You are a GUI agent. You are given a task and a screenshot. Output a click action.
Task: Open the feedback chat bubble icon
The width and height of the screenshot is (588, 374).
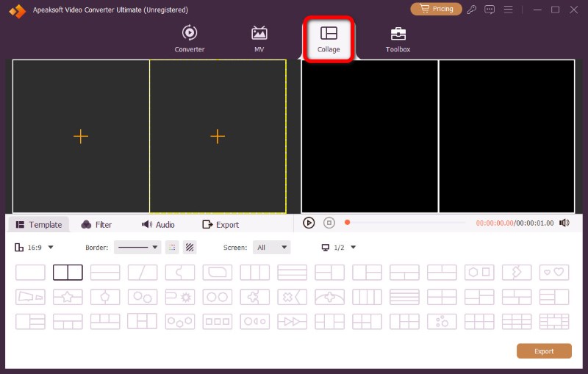point(490,10)
